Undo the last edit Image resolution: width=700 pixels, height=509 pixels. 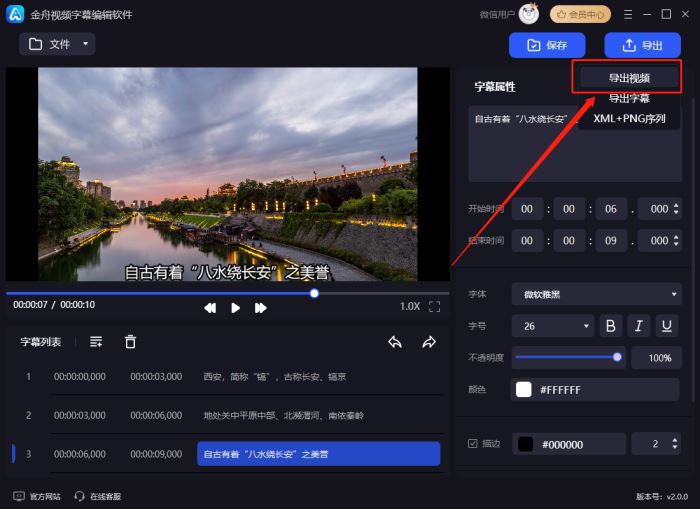coord(395,342)
